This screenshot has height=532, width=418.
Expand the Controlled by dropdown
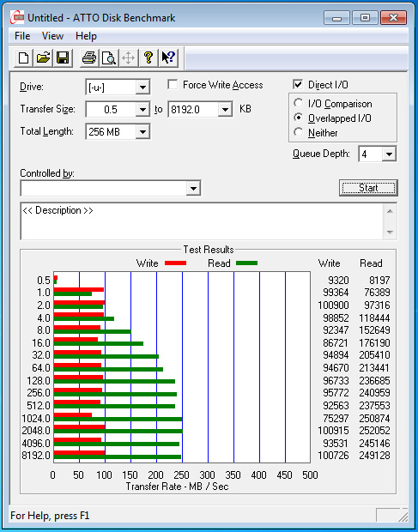pyautogui.click(x=193, y=188)
